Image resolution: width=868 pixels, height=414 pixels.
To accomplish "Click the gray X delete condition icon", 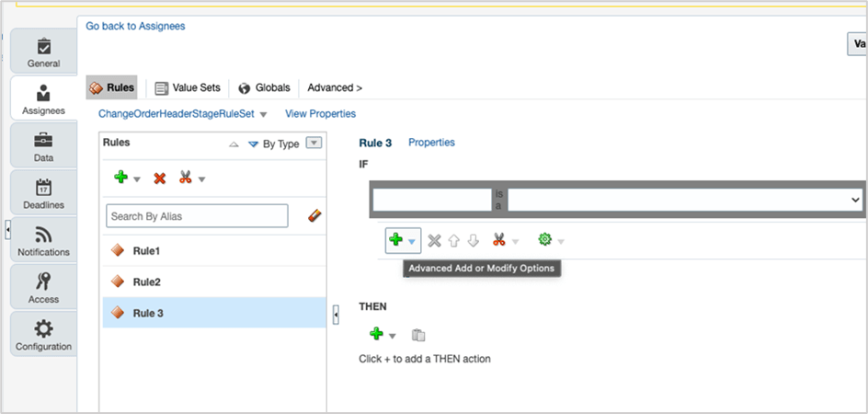I will click(435, 240).
